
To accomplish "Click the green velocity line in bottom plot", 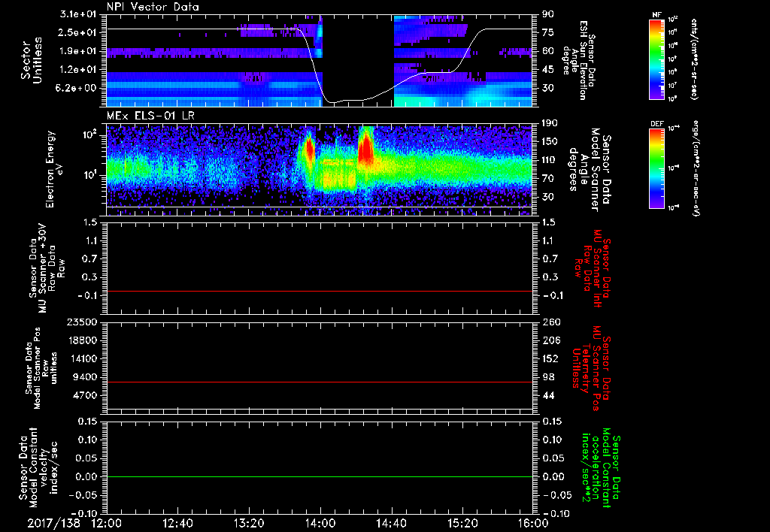I will coord(320,476).
